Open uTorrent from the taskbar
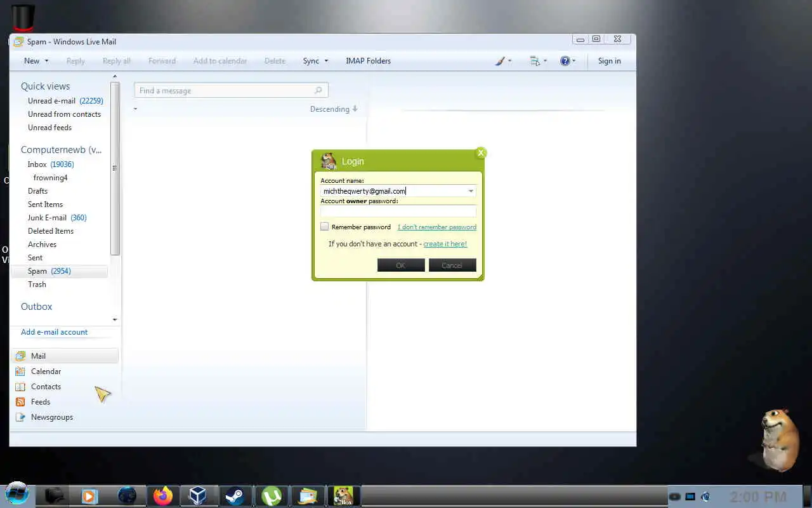 pos(271,495)
